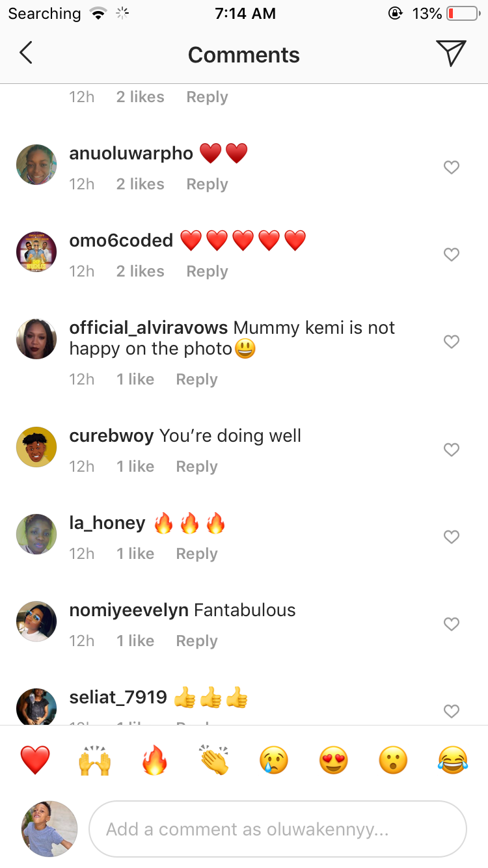This screenshot has width=488, height=868.
Task: Like nomiyeevelyn's Fantabulous comment
Action: [452, 625]
